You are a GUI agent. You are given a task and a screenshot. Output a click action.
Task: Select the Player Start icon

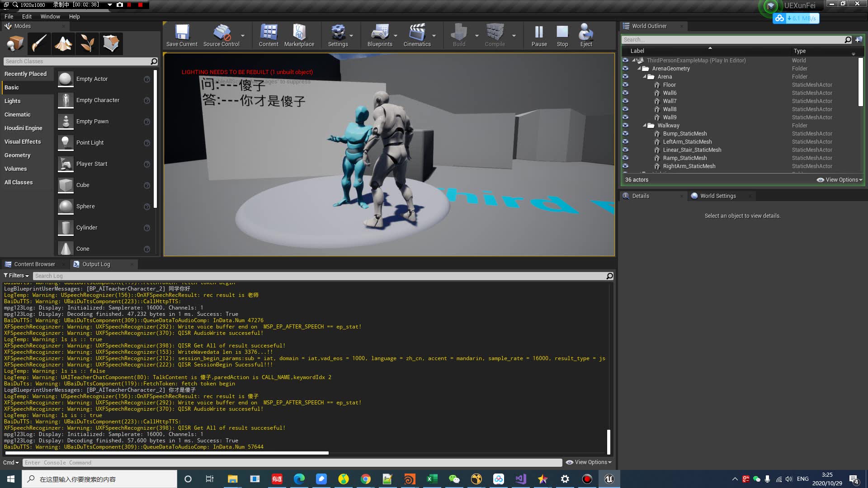tap(66, 164)
